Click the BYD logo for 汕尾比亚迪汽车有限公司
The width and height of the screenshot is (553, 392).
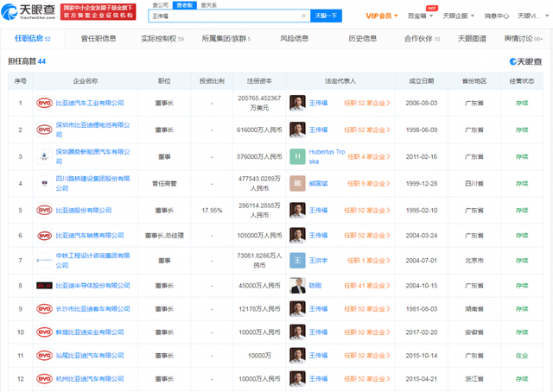tap(44, 356)
